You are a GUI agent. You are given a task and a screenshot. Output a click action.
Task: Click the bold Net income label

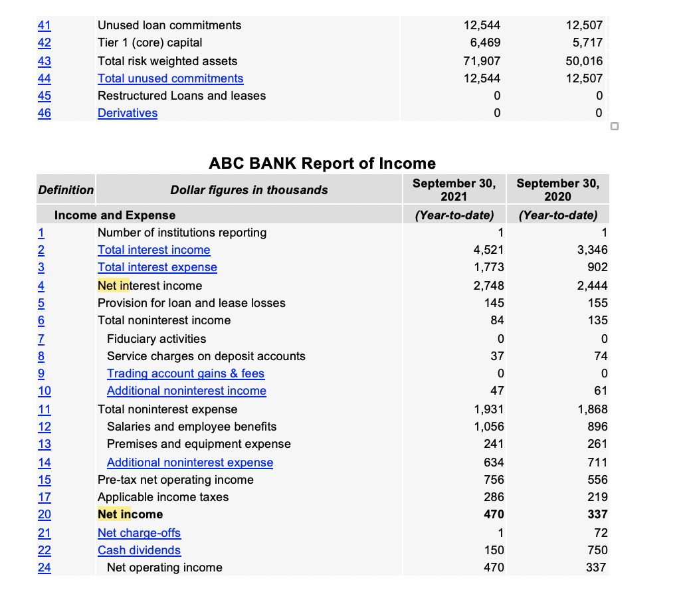click(x=130, y=514)
